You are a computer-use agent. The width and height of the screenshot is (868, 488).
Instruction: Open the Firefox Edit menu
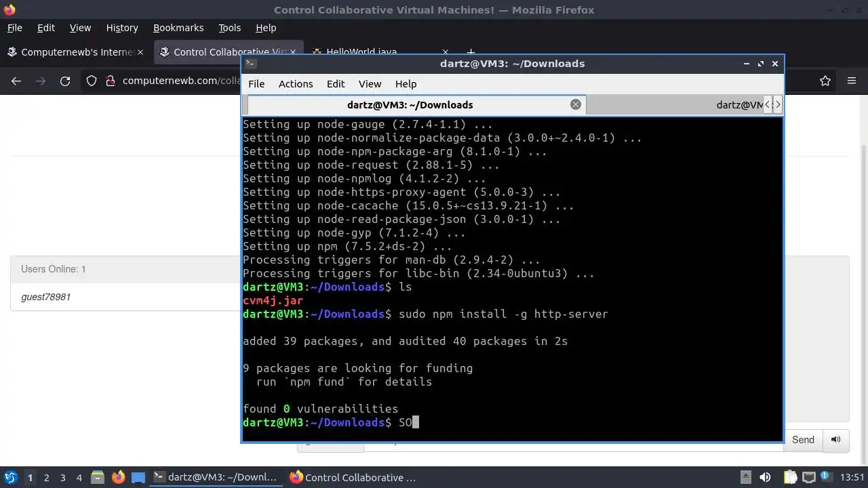pos(46,28)
